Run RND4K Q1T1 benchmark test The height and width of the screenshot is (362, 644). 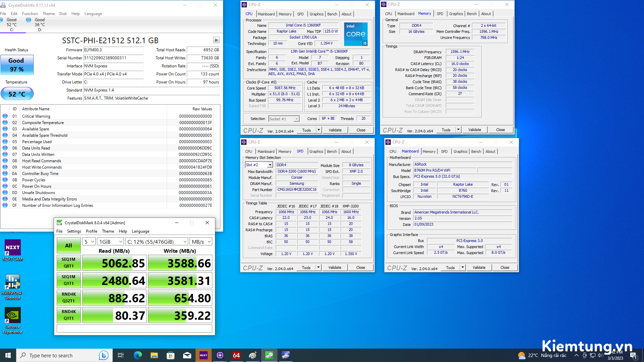click(x=68, y=315)
